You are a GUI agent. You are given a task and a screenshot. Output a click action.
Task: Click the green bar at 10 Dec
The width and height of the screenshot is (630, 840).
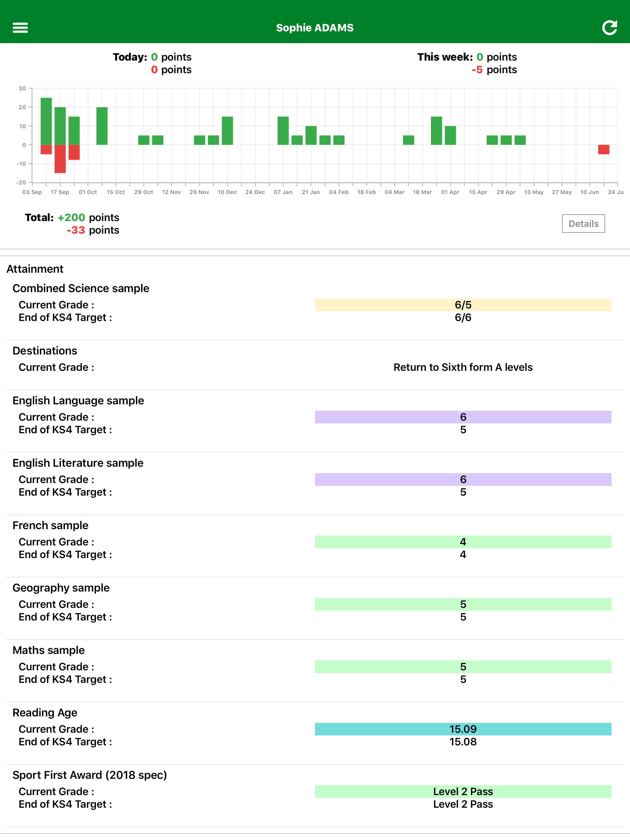click(x=227, y=130)
